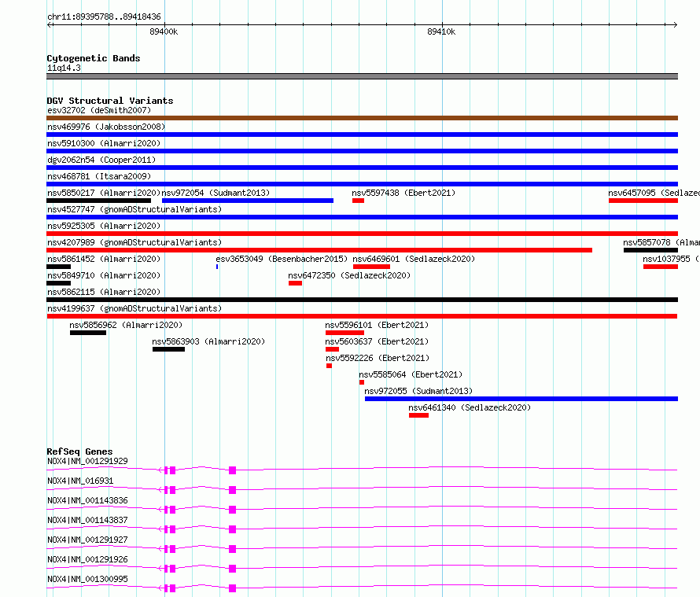The image size is (700, 597).
Task: Click the chr11:89395788..89418436 coordinates text
Action: pos(104,17)
